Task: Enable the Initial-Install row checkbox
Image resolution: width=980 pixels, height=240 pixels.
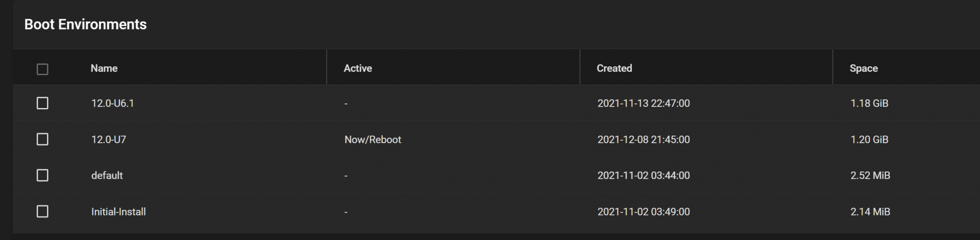Action: click(x=42, y=211)
